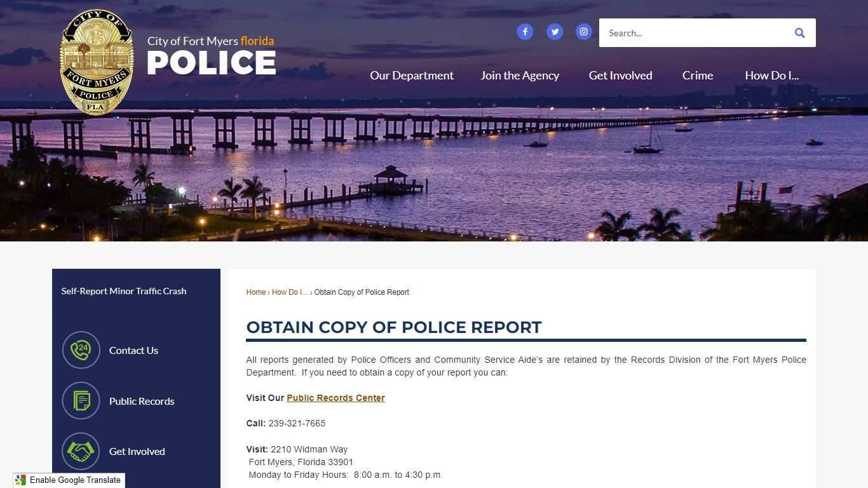868x488 pixels.
Task: Click the Google Translate icon
Action: (21, 480)
